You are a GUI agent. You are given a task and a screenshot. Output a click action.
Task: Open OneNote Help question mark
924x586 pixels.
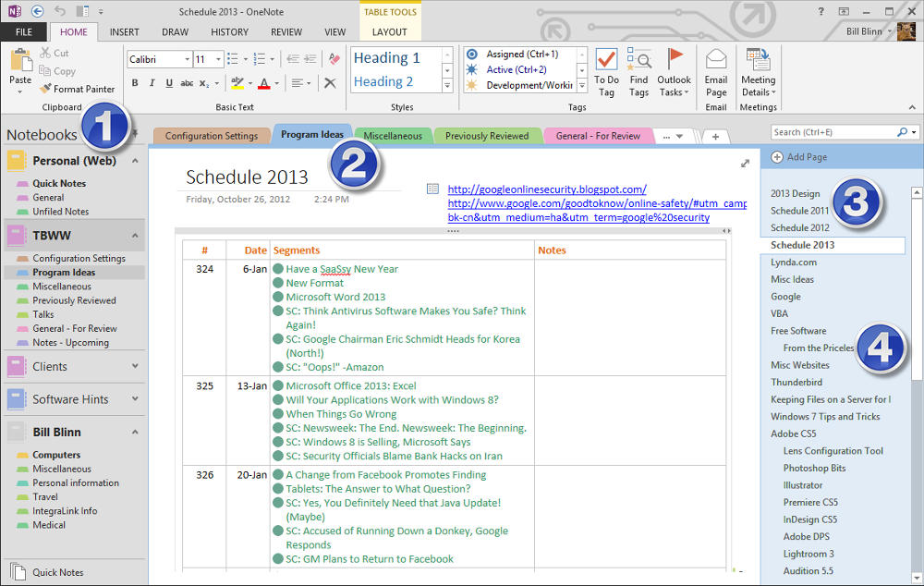821,11
